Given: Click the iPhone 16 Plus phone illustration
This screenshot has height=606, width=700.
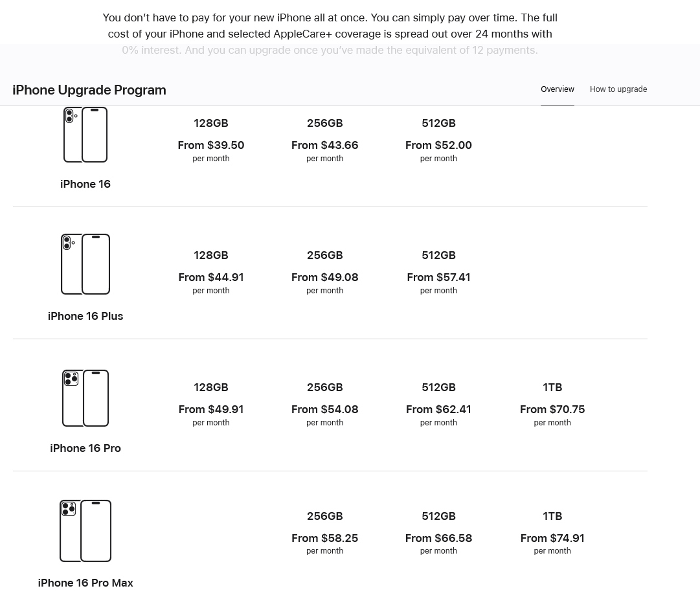Looking at the screenshot, I should tap(85, 264).
